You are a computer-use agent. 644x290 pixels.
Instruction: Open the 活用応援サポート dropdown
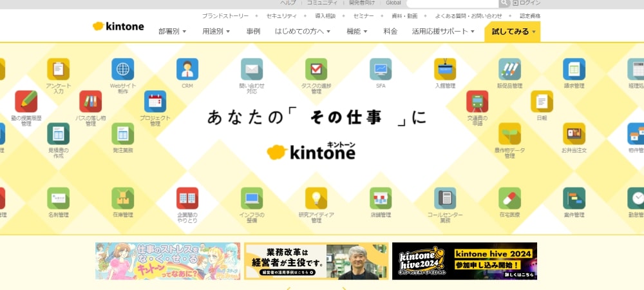coord(443,31)
